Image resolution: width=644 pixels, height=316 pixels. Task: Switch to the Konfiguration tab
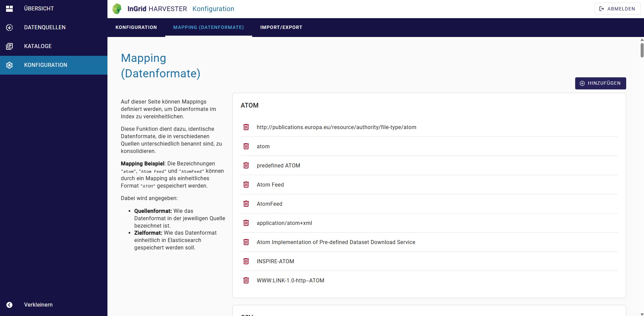coord(136,28)
